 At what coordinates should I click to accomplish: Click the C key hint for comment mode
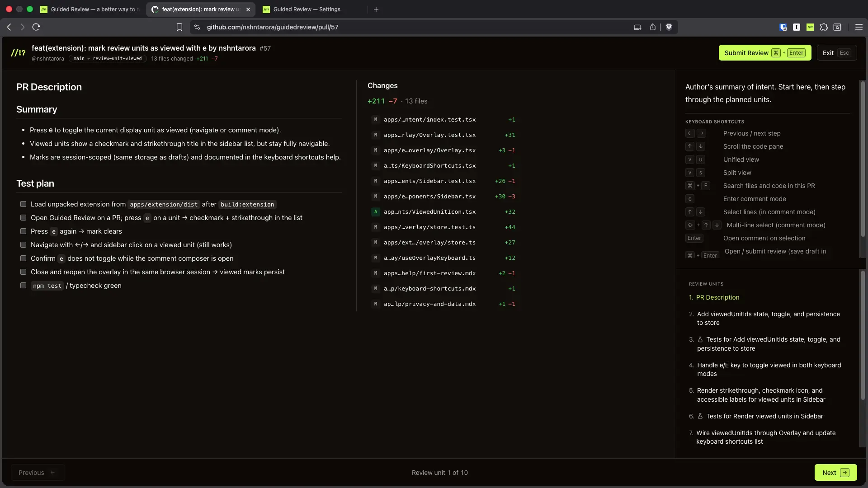pyautogui.click(x=690, y=199)
